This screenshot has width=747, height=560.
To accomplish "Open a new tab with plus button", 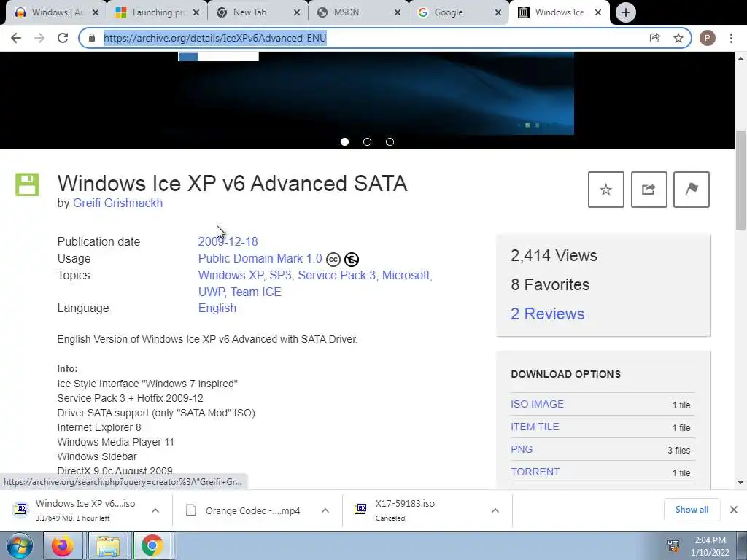I will pos(625,12).
